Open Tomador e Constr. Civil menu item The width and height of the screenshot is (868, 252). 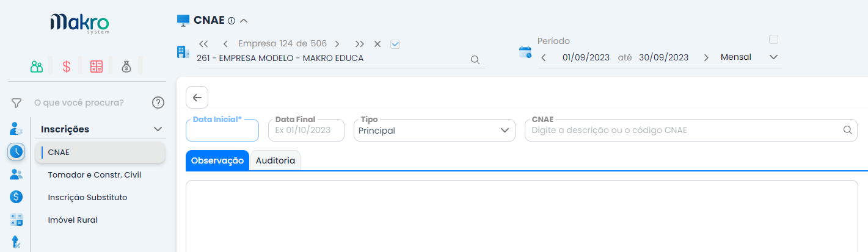pos(95,175)
